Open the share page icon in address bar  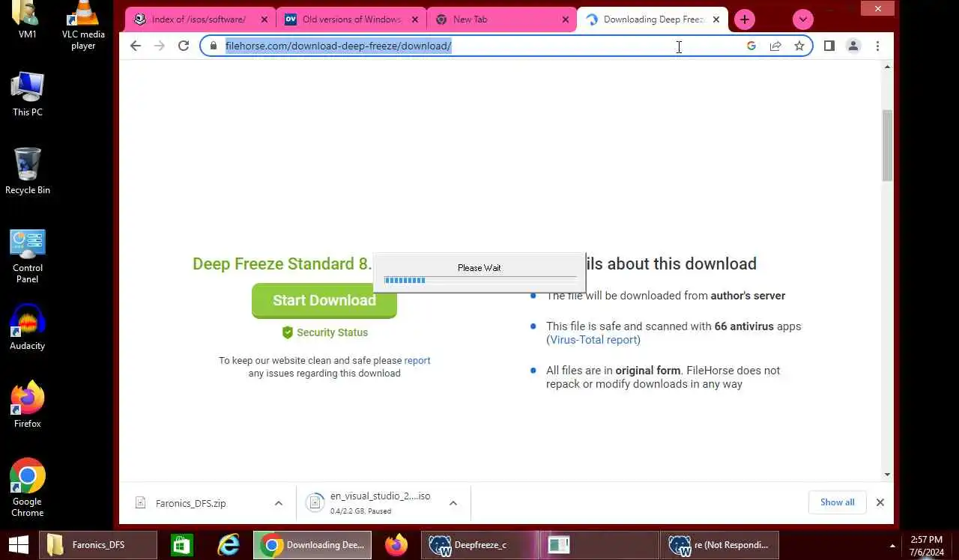coord(775,46)
